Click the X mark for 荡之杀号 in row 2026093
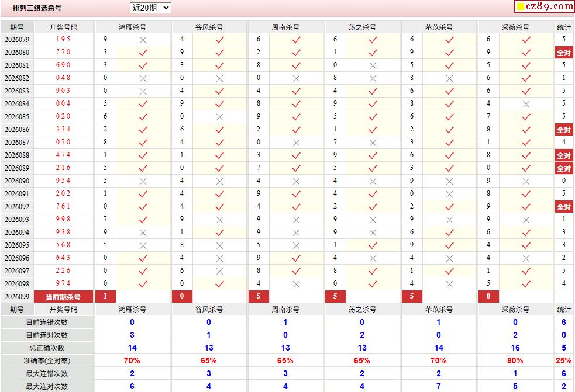Screen dimensions: 575x392 pyautogui.click(x=373, y=220)
